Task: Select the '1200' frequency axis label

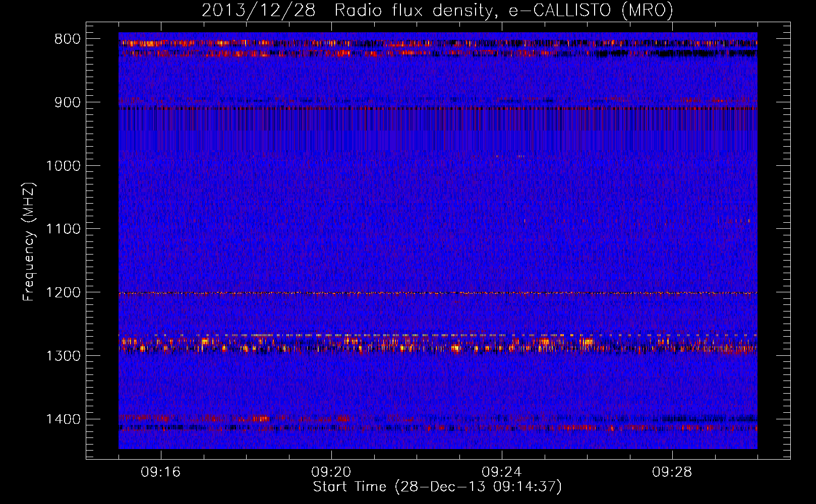Action: click(x=63, y=292)
